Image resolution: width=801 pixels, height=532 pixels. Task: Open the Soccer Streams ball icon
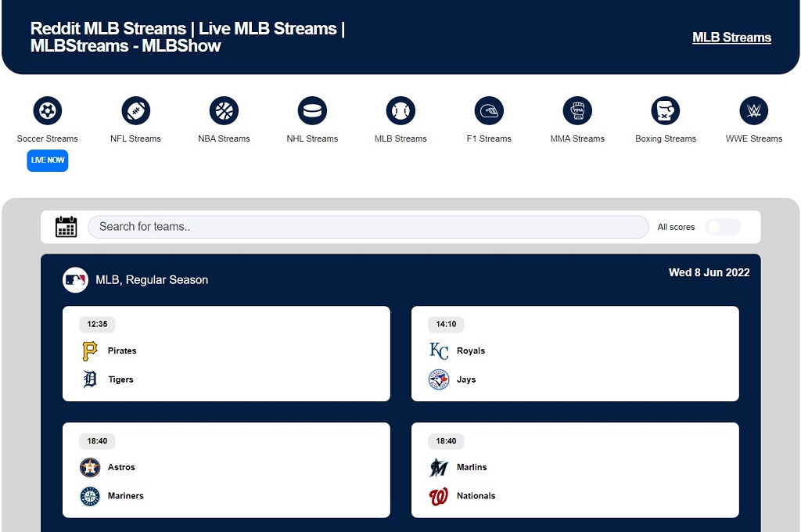pyautogui.click(x=48, y=110)
